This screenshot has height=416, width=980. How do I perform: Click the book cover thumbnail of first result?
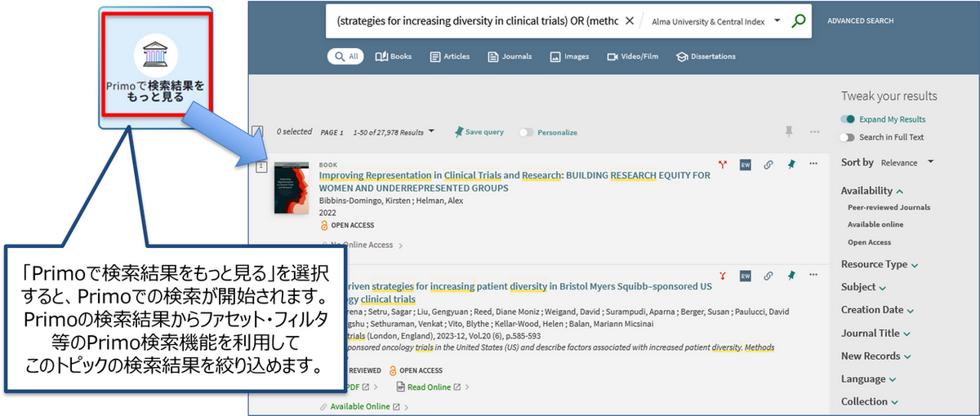tap(292, 188)
